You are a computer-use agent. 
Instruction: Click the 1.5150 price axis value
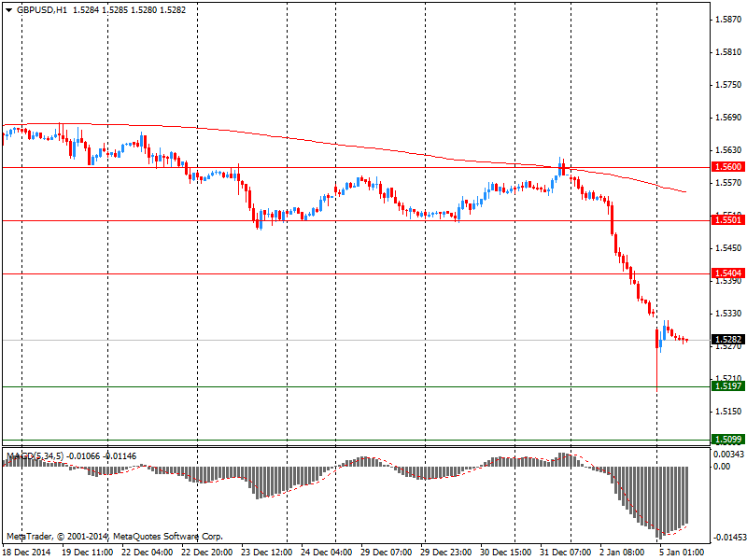pos(728,412)
